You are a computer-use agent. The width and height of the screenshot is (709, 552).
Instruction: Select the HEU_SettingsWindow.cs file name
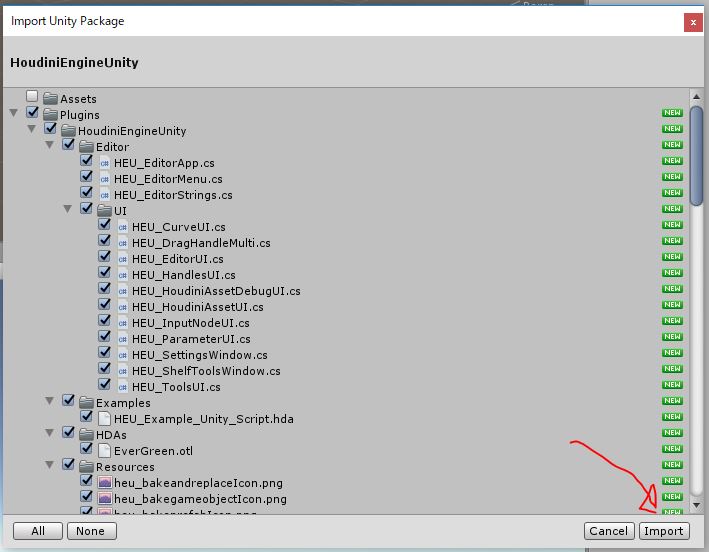click(200, 355)
